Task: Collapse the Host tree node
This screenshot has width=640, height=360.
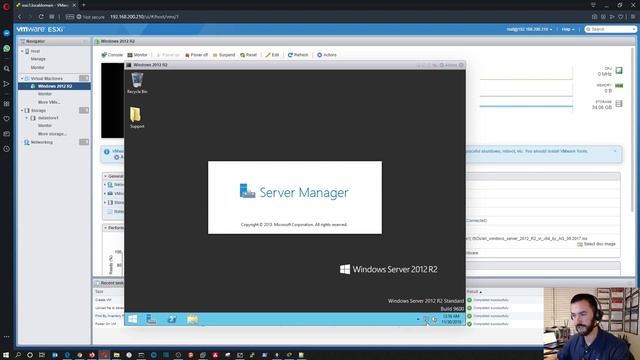Action: tap(22, 51)
